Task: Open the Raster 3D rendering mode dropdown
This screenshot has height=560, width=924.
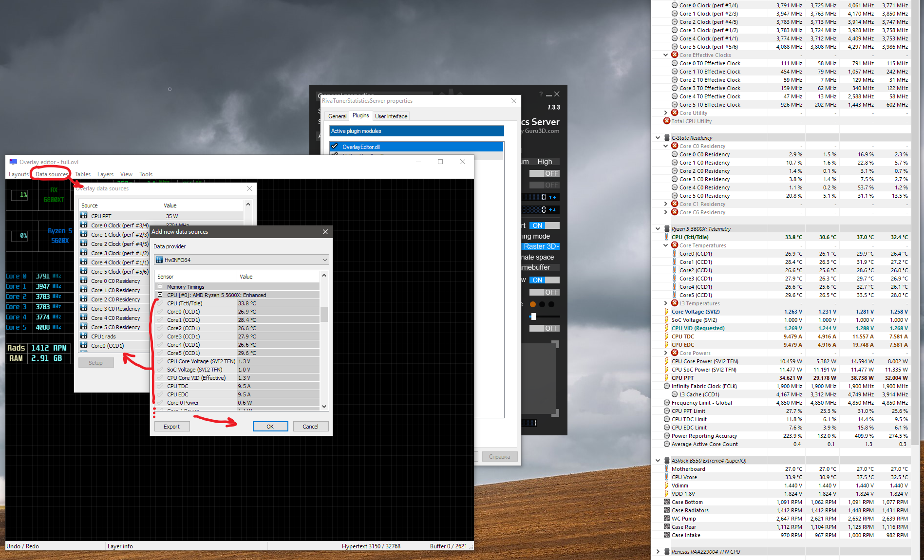Action: tap(541, 246)
